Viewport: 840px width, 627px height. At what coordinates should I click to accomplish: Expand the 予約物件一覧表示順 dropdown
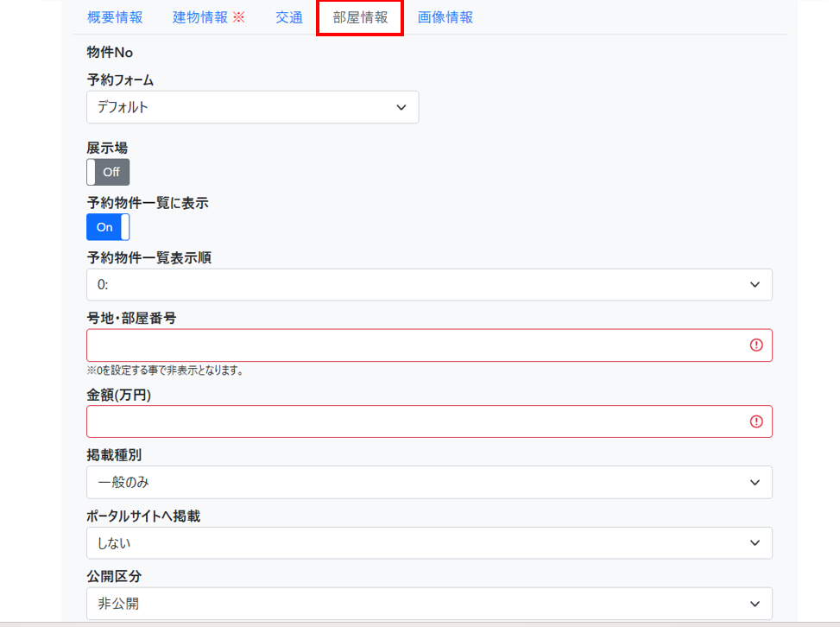click(x=429, y=284)
